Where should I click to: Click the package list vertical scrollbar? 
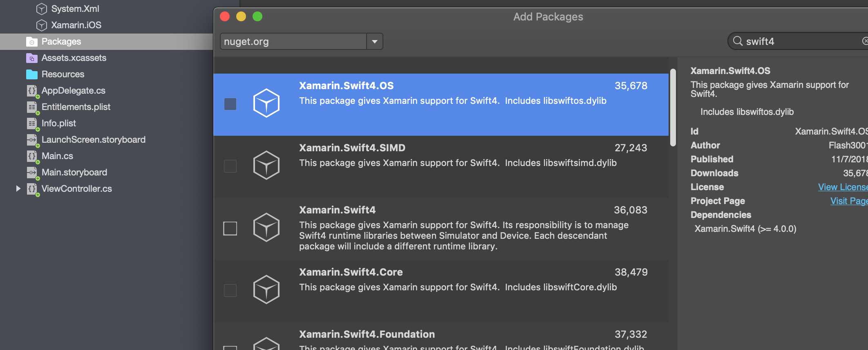(x=673, y=108)
